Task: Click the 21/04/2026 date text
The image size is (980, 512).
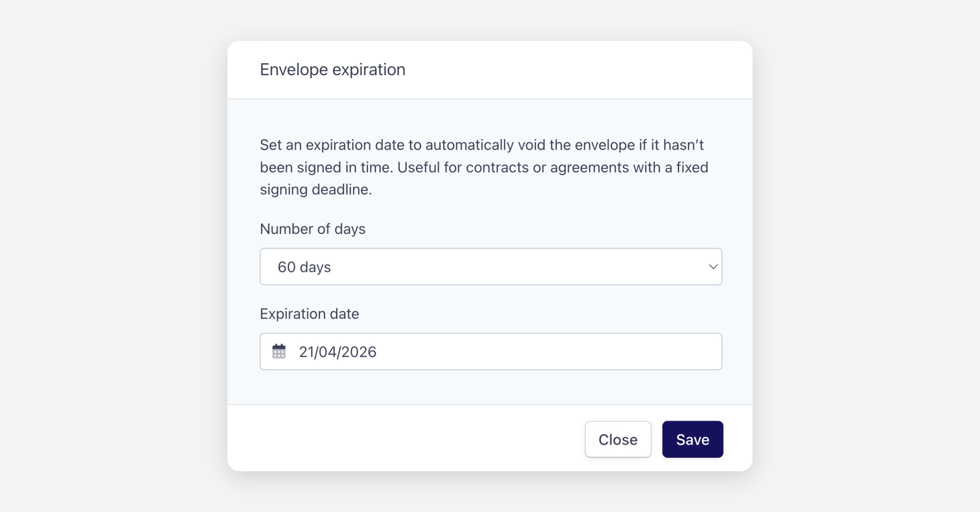Action: pyautogui.click(x=337, y=352)
